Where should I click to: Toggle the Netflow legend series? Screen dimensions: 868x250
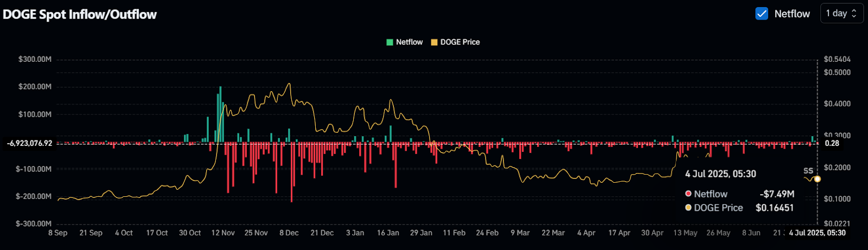point(404,42)
